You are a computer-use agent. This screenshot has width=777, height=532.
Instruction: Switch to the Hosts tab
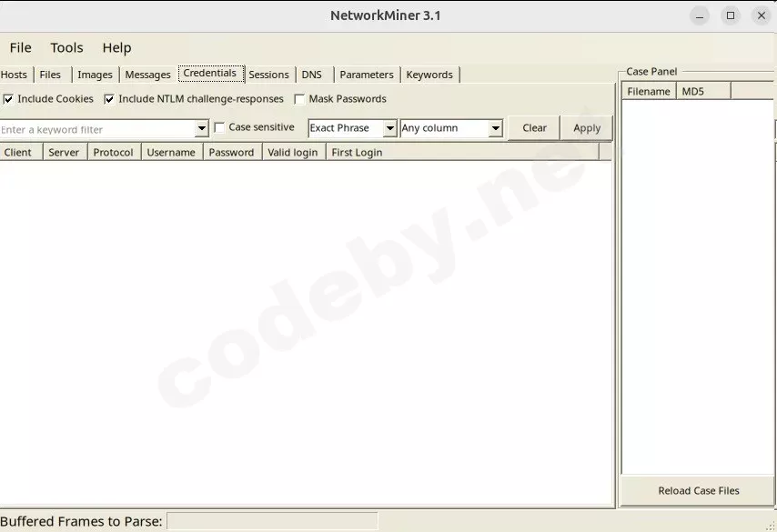[x=15, y=75]
